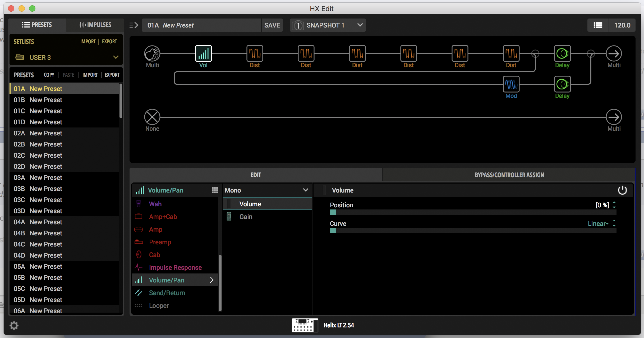Choose the Impulse Response category

175,267
